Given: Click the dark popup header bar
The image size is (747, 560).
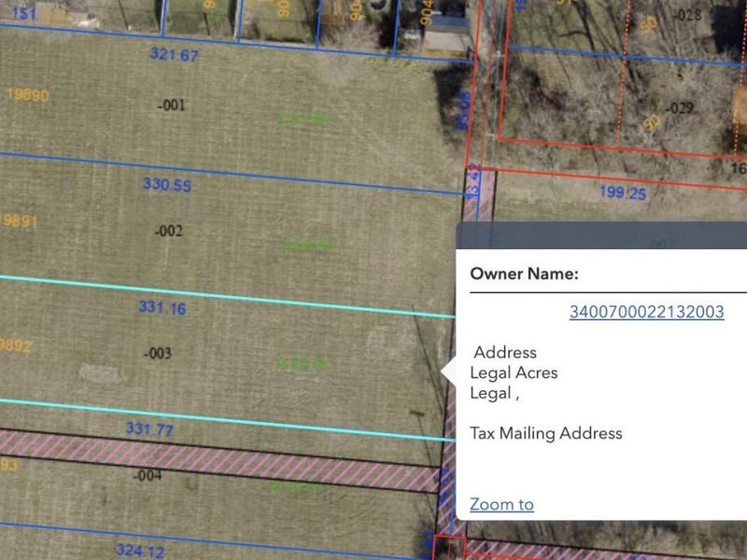Looking at the screenshot, I should (x=607, y=235).
